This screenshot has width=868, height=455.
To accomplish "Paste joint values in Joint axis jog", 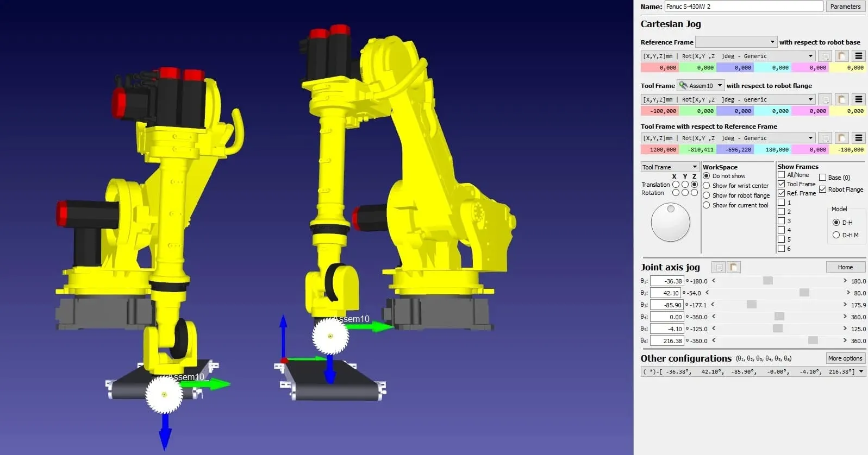I will [x=734, y=267].
